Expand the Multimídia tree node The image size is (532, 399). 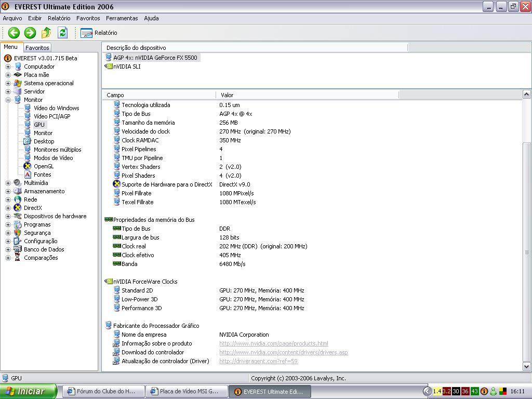point(8,183)
